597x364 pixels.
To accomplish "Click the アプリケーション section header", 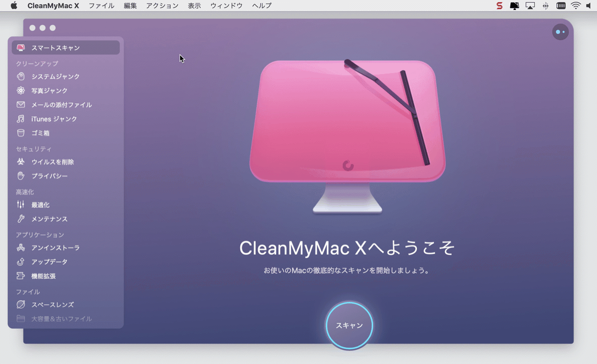I will 40,235.
